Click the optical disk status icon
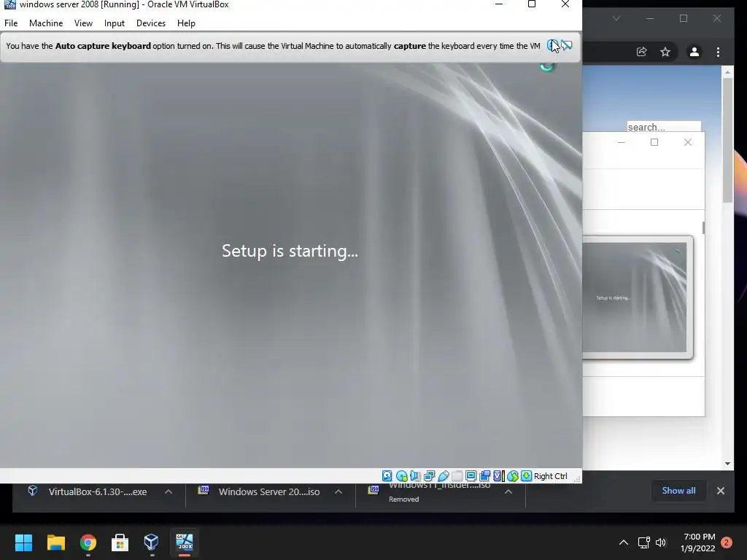This screenshot has height=560, width=747. pos(402,475)
